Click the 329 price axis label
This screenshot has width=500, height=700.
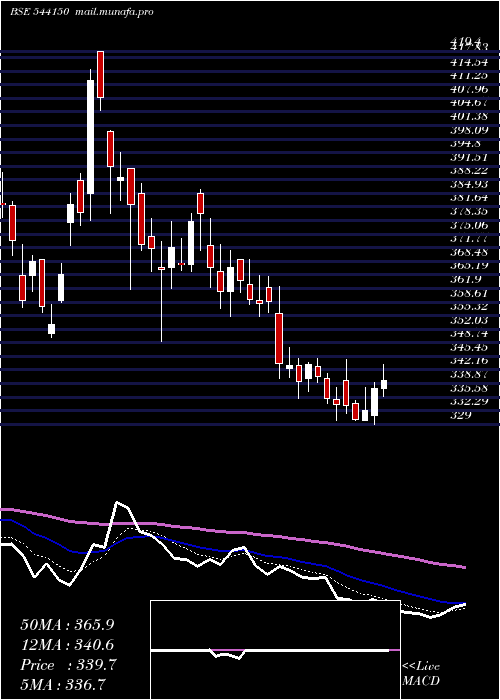(461, 415)
